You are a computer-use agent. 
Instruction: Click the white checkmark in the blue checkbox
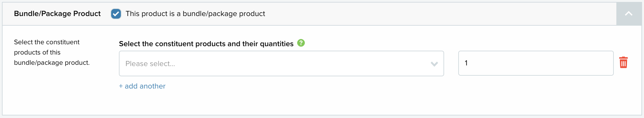(x=116, y=14)
